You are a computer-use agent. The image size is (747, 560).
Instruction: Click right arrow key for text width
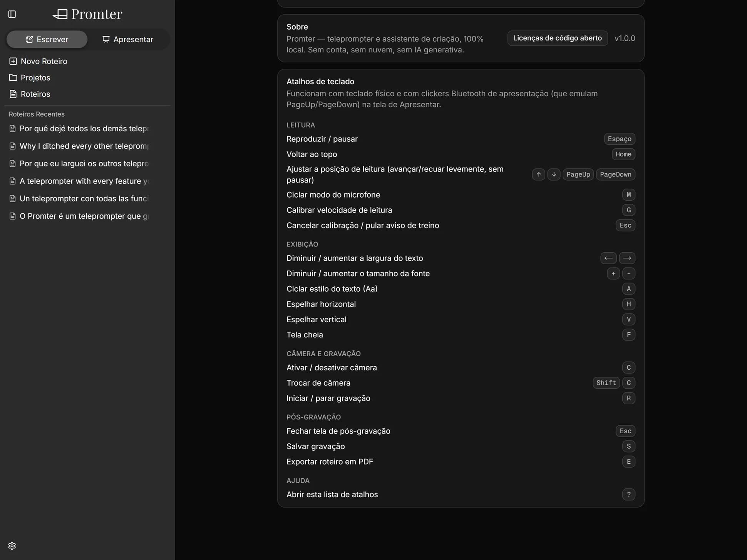click(627, 258)
